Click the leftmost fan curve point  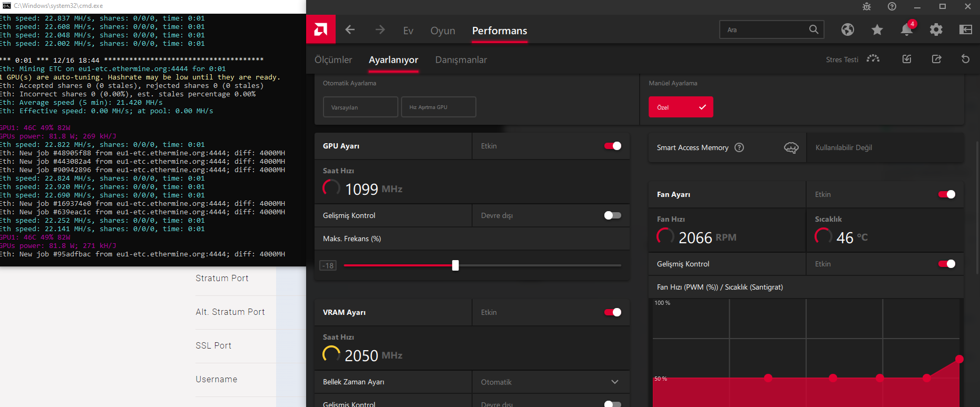[768, 378]
